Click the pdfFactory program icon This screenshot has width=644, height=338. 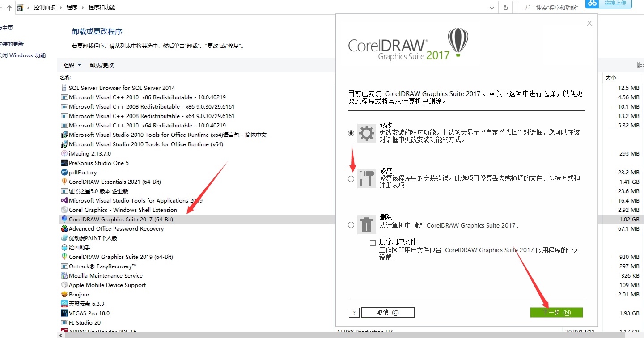point(64,173)
